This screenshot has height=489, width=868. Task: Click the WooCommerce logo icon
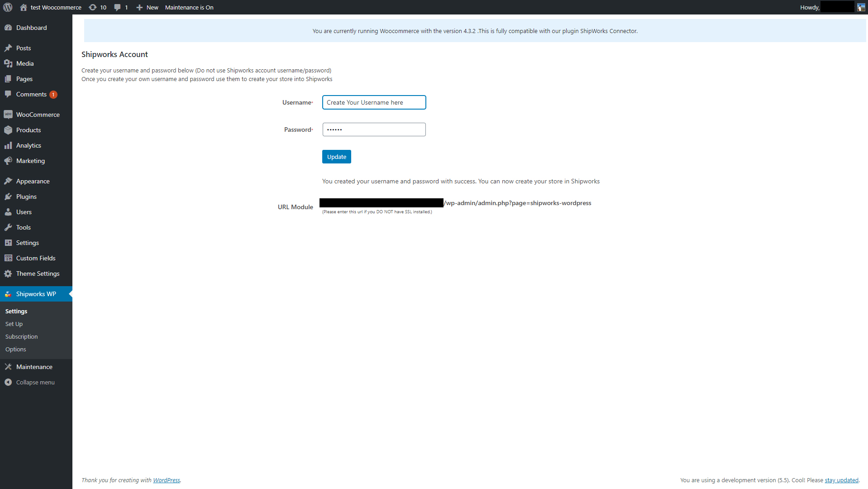(x=8, y=115)
